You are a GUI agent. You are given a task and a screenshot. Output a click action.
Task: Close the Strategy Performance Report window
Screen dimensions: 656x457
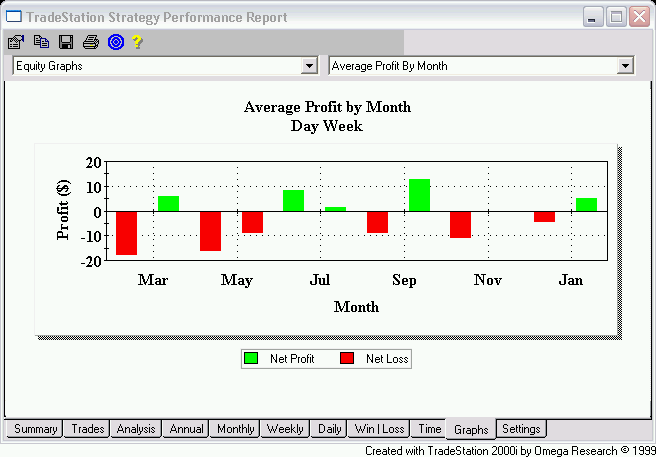click(640, 17)
